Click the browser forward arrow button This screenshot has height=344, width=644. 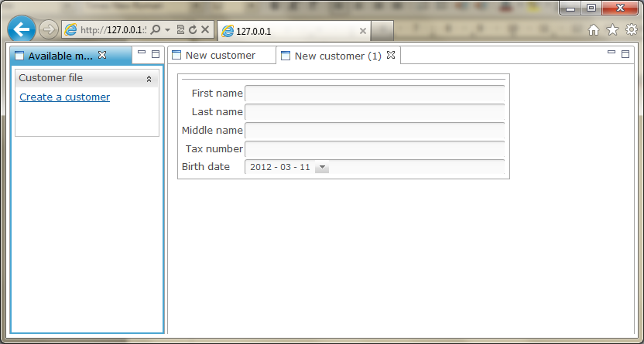(49, 29)
